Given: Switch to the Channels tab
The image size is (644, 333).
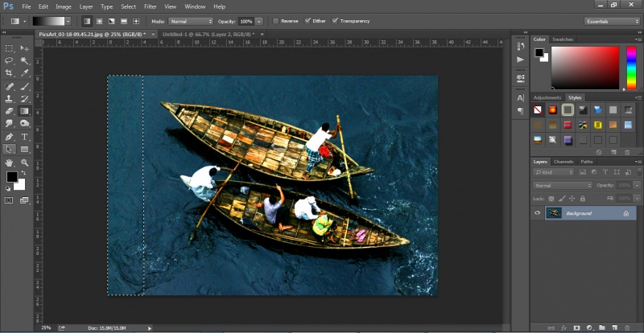Looking at the screenshot, I should point(563,161).
